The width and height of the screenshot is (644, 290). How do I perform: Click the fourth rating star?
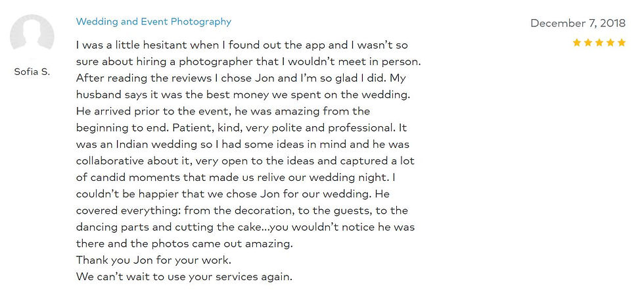point(610,43)
